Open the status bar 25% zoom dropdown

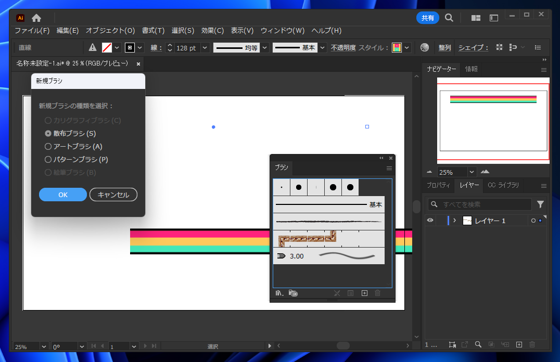44,346
